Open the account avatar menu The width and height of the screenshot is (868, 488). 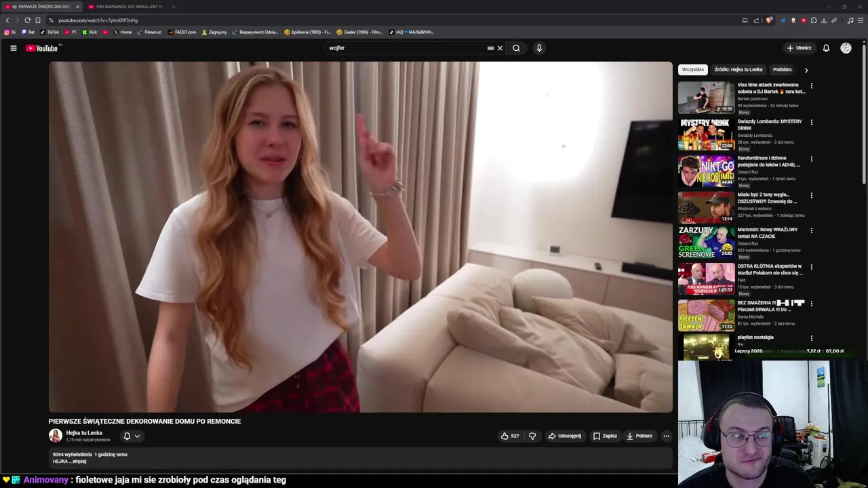(x=846, y=48)
